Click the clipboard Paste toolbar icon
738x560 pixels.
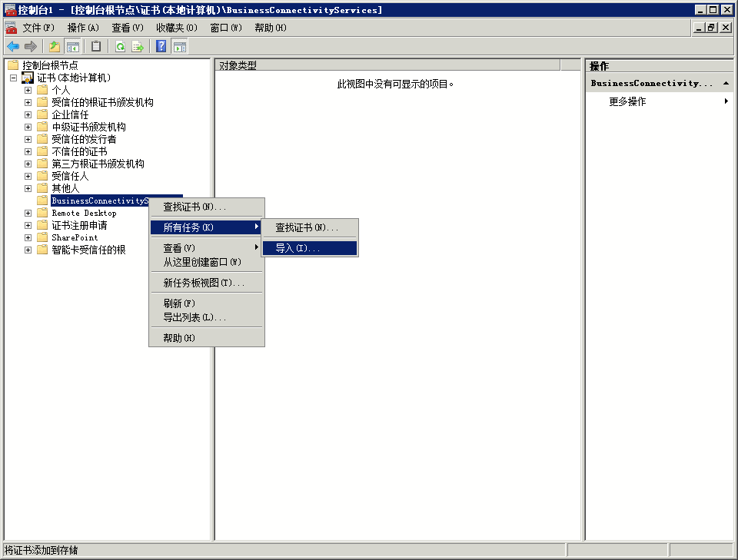click(x=96, y=47)
